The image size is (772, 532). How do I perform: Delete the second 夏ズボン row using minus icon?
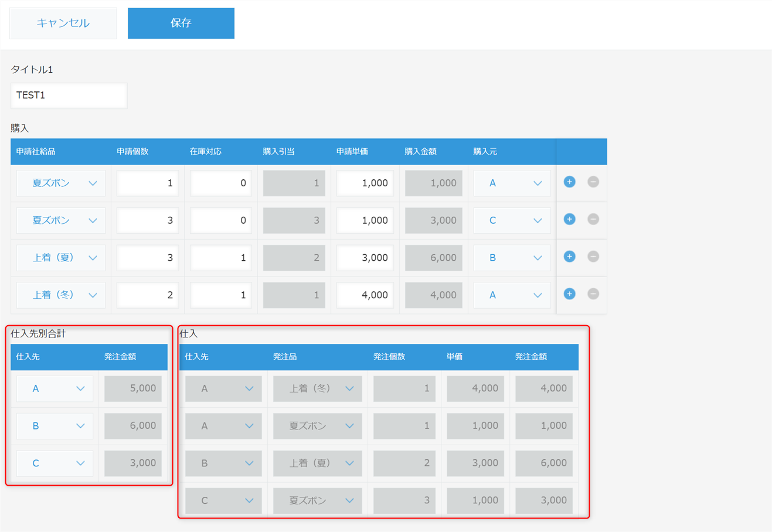point(593,219)
